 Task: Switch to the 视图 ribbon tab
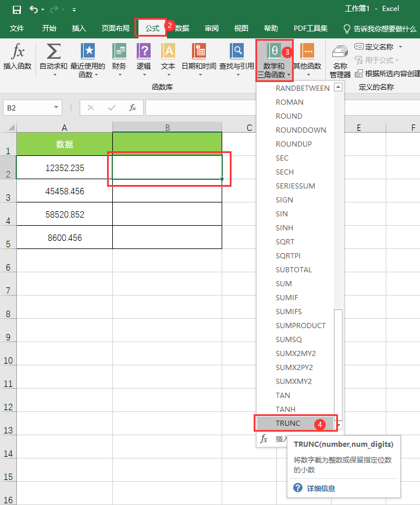241,29
